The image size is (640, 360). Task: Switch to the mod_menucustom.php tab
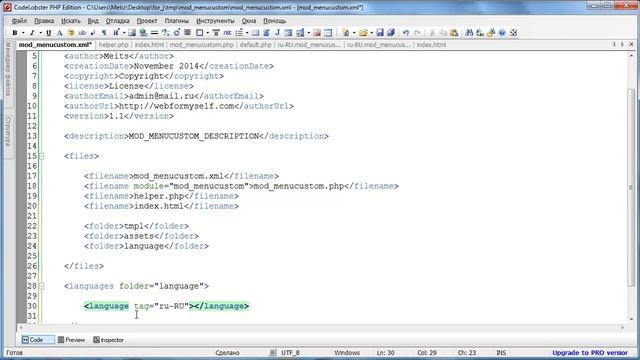[x=201, y=45]
